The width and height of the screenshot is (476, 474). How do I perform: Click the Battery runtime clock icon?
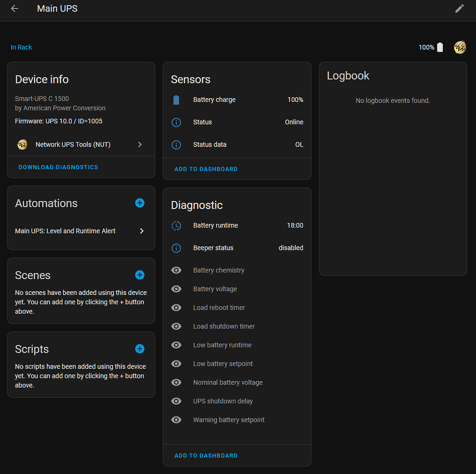(x=176, y=226)
